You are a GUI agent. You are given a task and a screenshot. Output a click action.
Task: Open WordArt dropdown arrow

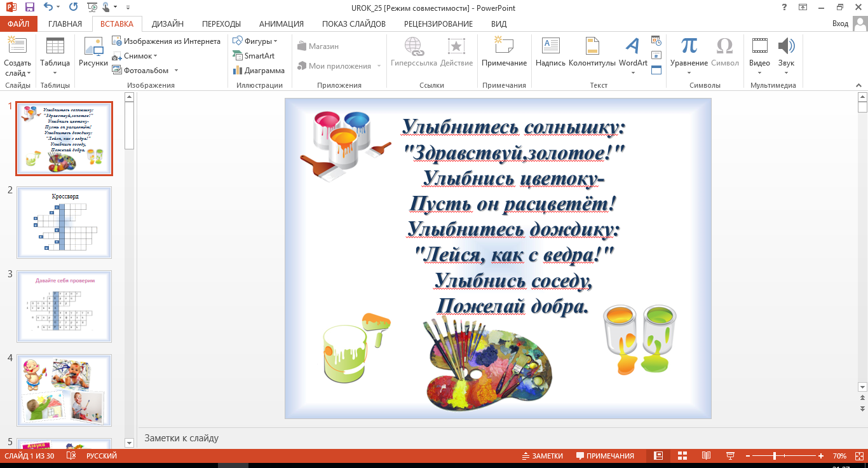[x=633, y=73]
